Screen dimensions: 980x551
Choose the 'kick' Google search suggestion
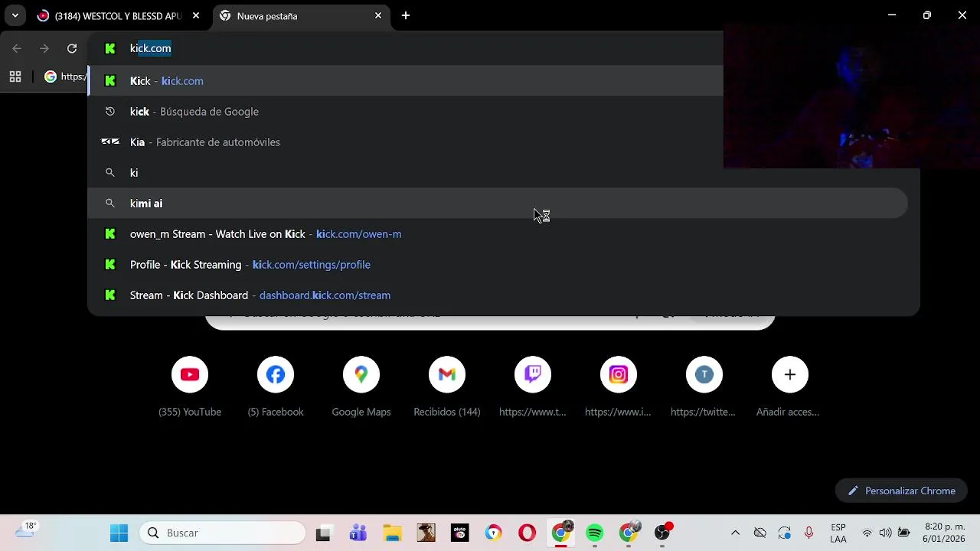coord(406,112)
